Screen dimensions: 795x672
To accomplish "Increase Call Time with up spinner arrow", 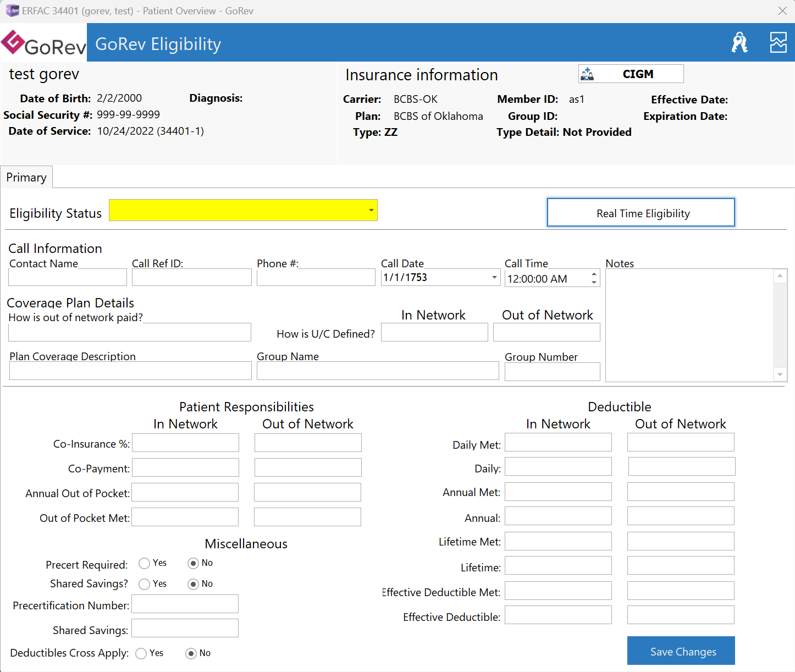I will click(x=594, y=274).
